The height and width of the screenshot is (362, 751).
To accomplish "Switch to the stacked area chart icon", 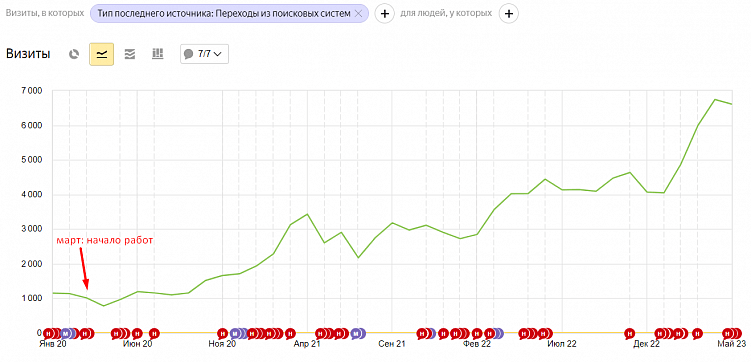I will [x=129, y=54].
